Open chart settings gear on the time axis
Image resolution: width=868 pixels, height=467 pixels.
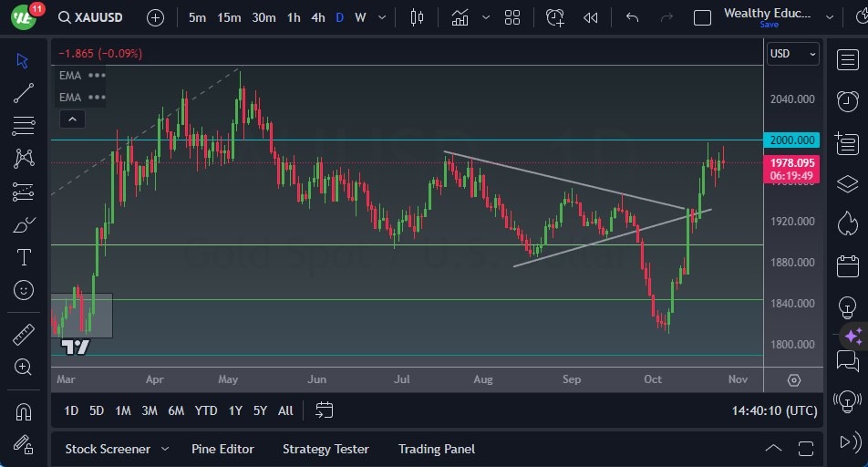794,380
